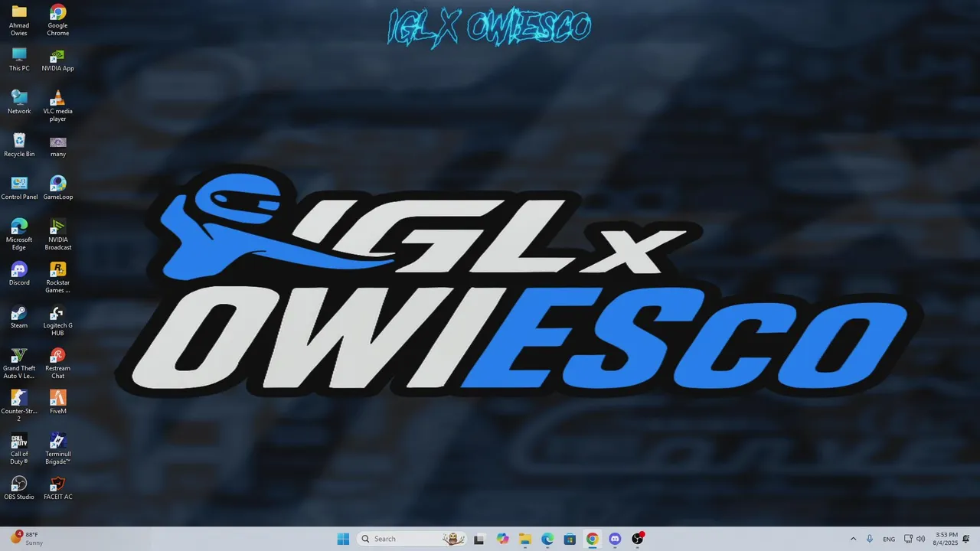Click the microphone tray icon
Screen dimensions: 980x551
[870, 539]
